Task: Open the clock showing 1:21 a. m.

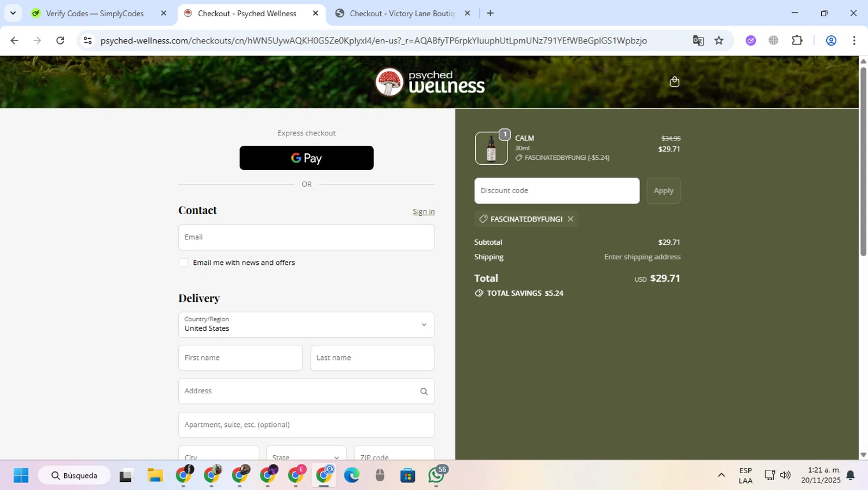Action: coord(821,476)
